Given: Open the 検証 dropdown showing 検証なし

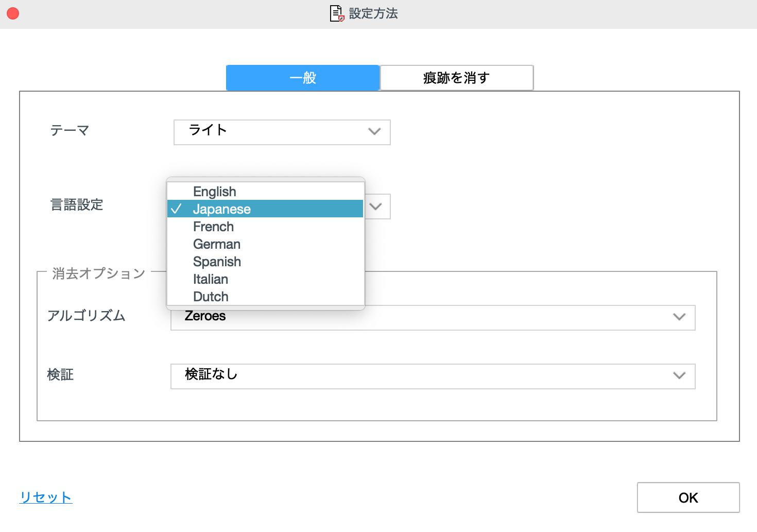Looking at the screenshot, I should (433, 376).
